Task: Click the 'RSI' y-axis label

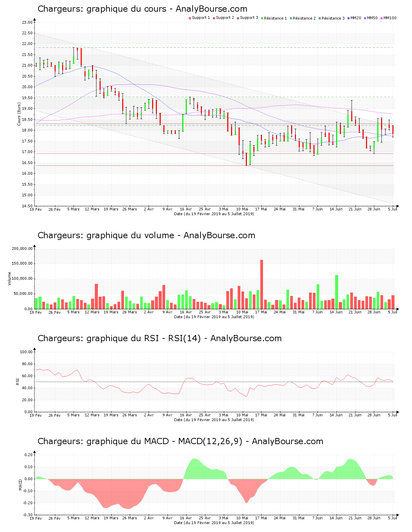Action: (17, 381)
